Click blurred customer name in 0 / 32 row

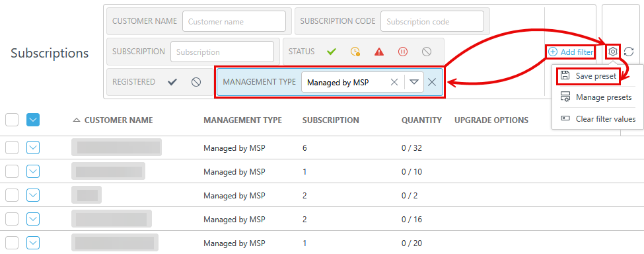pos(117,147)
